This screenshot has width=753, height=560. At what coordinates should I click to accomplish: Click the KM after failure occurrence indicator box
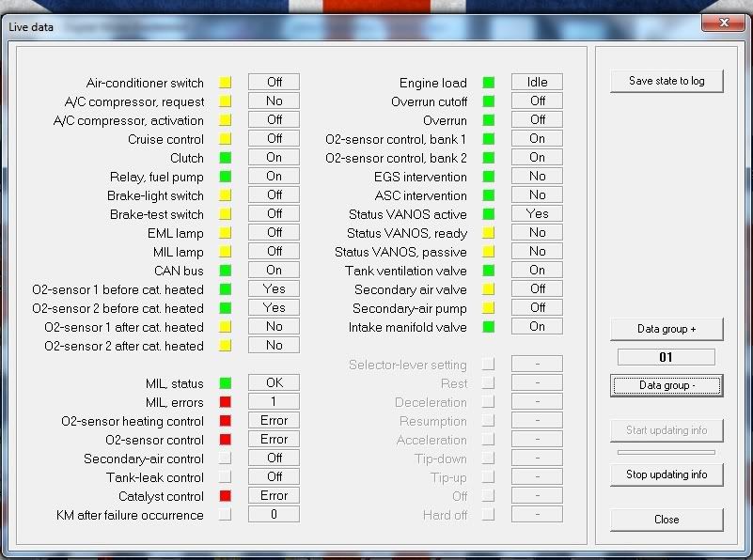coord(226,515)
